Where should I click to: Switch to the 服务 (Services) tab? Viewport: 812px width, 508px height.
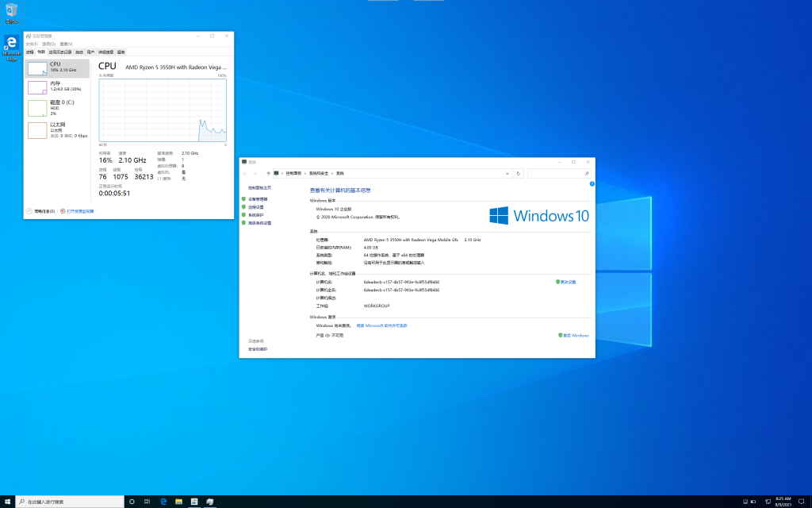[x=121, y=52]
